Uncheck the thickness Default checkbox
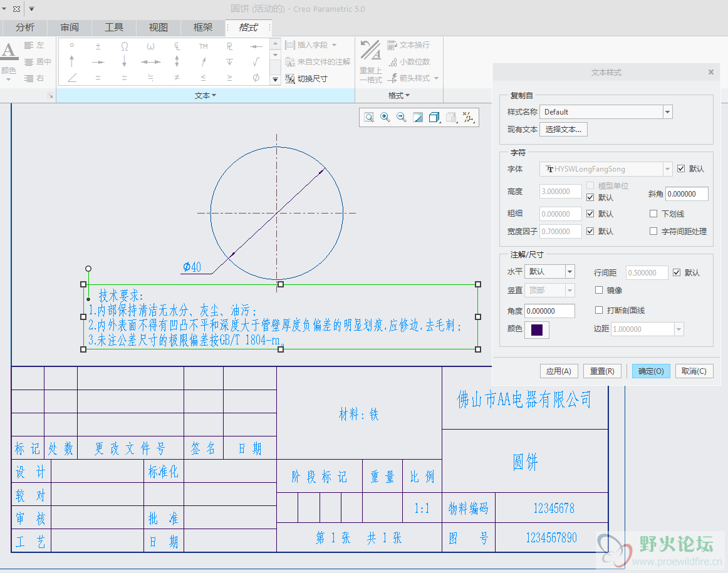This screenshot has width=728, height=573. (590, 214)
